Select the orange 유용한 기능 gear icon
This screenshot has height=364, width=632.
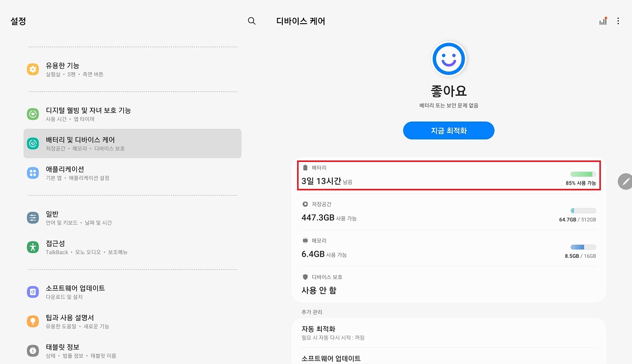[33, 69]
